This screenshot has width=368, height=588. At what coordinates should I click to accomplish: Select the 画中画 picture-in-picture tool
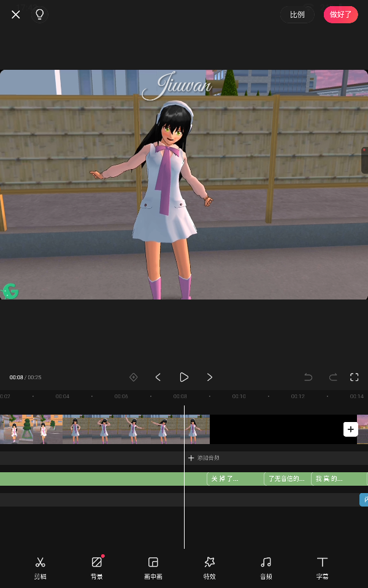[153, 567]
